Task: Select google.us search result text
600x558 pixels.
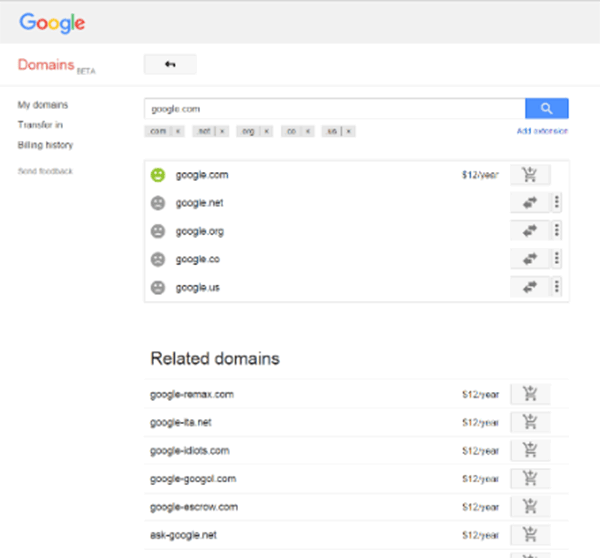Action: (x=197, y=288)
